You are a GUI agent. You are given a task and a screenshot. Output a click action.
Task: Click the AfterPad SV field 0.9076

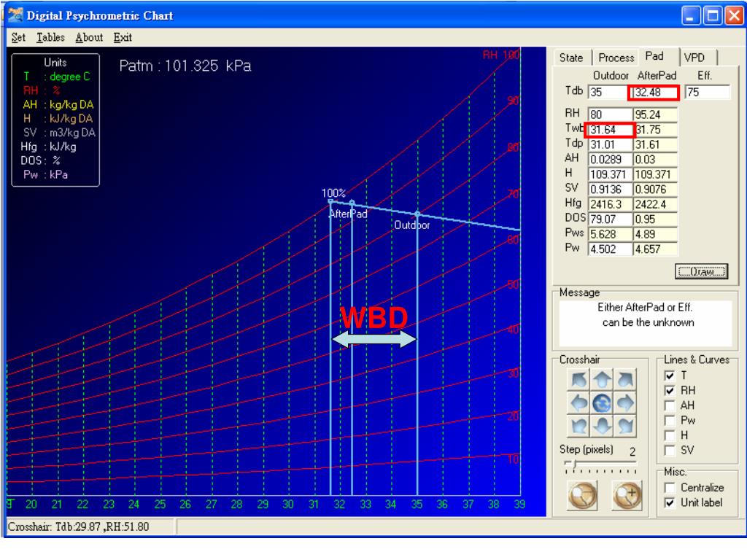coord(655,190)
